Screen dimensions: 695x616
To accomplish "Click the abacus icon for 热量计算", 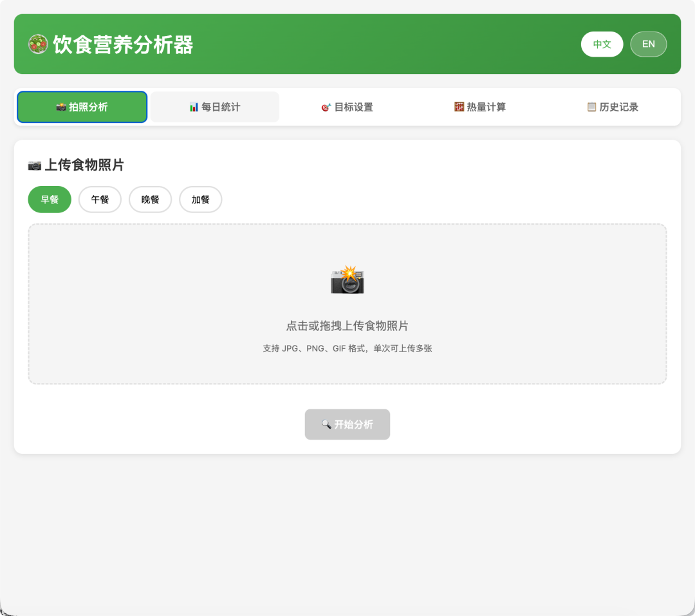I will pos(459,107).
